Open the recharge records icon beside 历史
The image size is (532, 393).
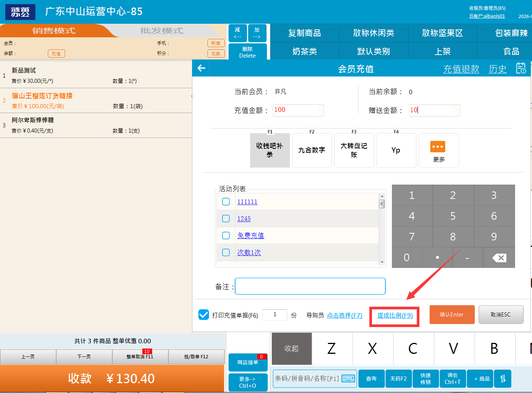[x=521, y=68]
